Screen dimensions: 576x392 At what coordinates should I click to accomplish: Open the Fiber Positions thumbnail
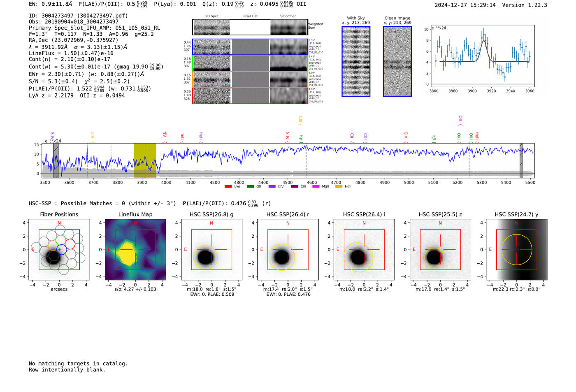[x=59, y=250]
